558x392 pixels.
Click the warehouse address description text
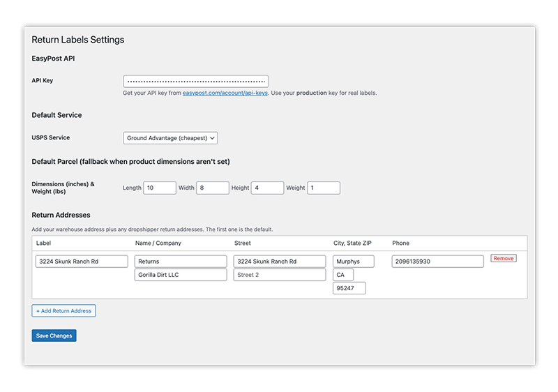click(152, 229)
